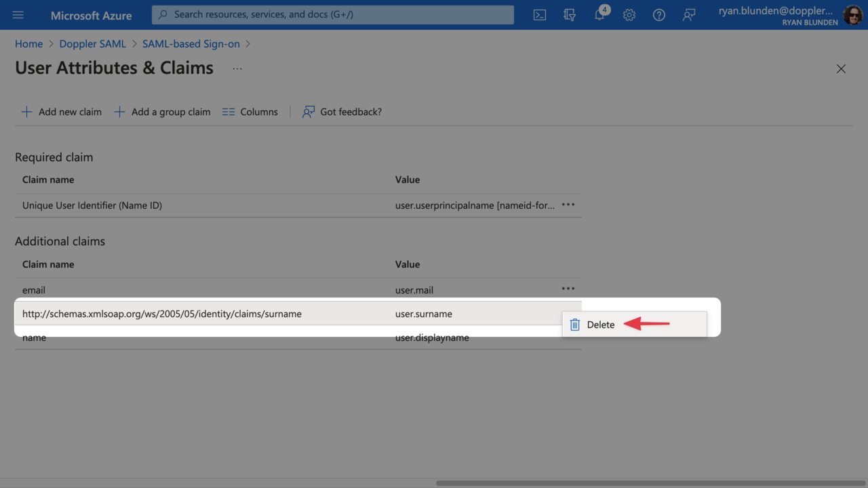Click the ellipsis next to the page title
The image size is (868, 488).
237,68
